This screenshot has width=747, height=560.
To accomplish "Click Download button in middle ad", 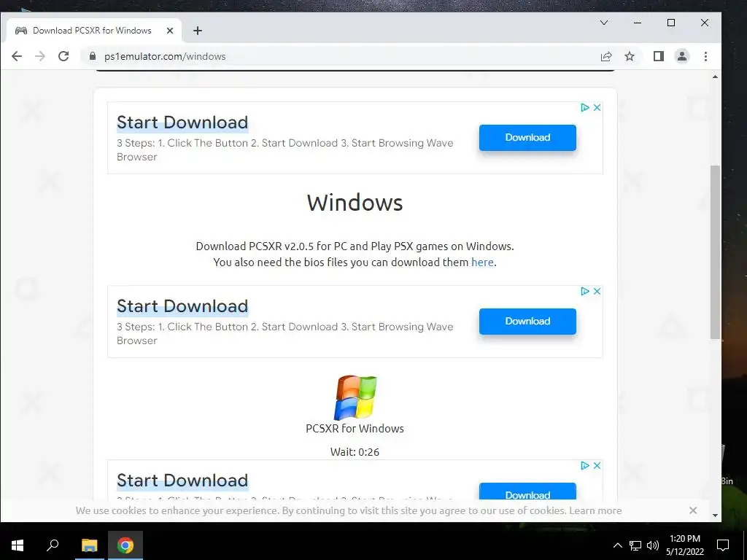I will [527, 322].
